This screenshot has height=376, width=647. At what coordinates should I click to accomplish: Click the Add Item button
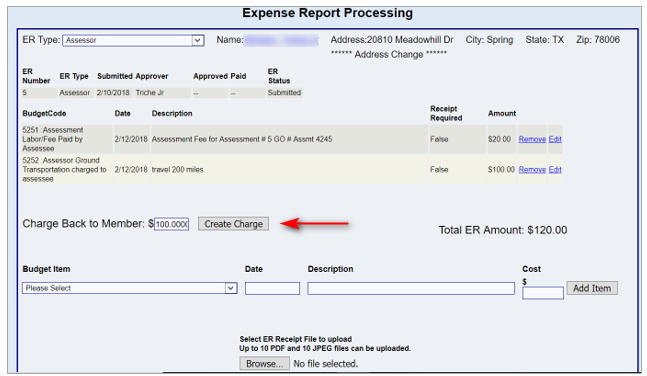(x=592, y=288)
